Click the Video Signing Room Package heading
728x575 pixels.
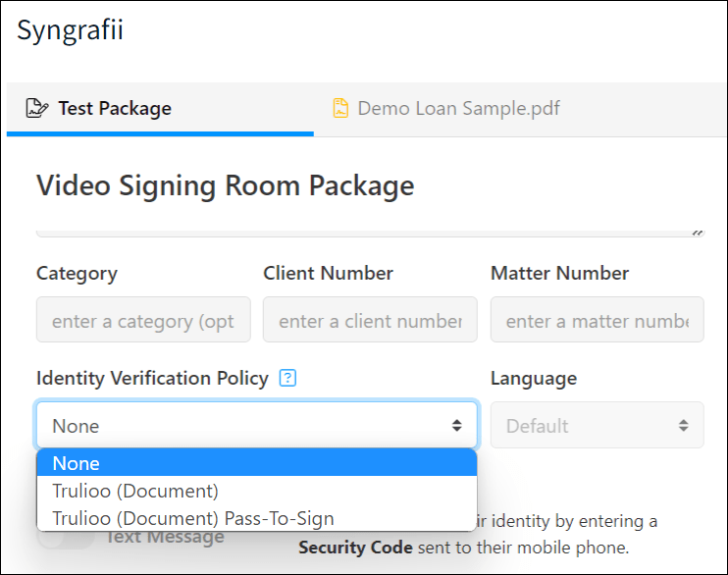click(x=226, y=185)
